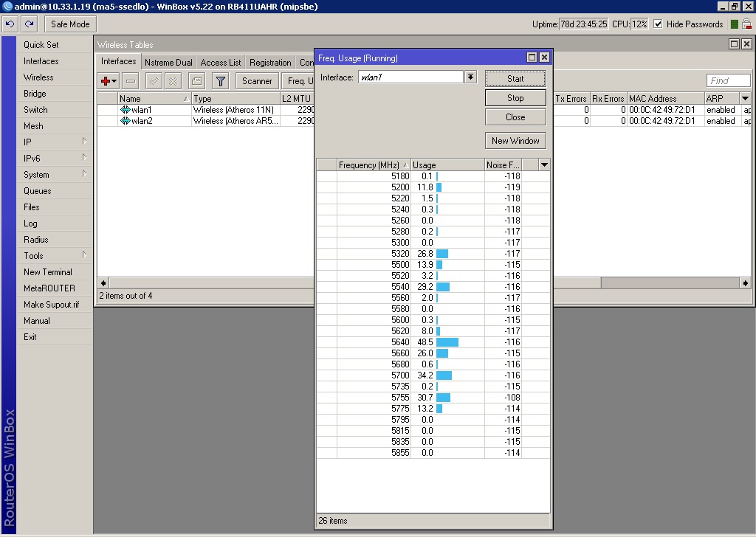Open the add-interface dropdown arrow
This screenshot has height=537, width=756.
114,81
